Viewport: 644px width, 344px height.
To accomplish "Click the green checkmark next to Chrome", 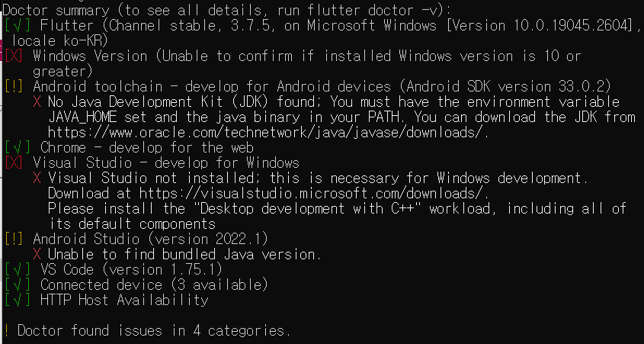I will point(18,147).
